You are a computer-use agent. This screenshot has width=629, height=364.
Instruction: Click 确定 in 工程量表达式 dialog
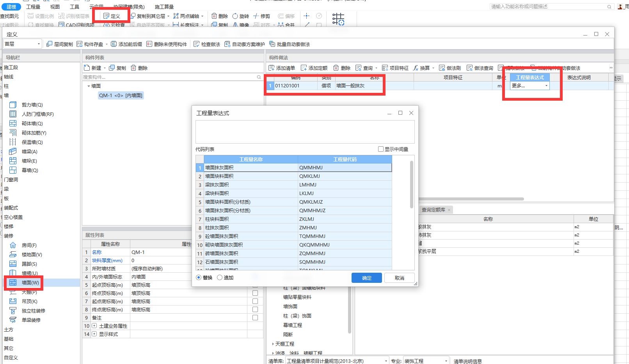point(367,278)
